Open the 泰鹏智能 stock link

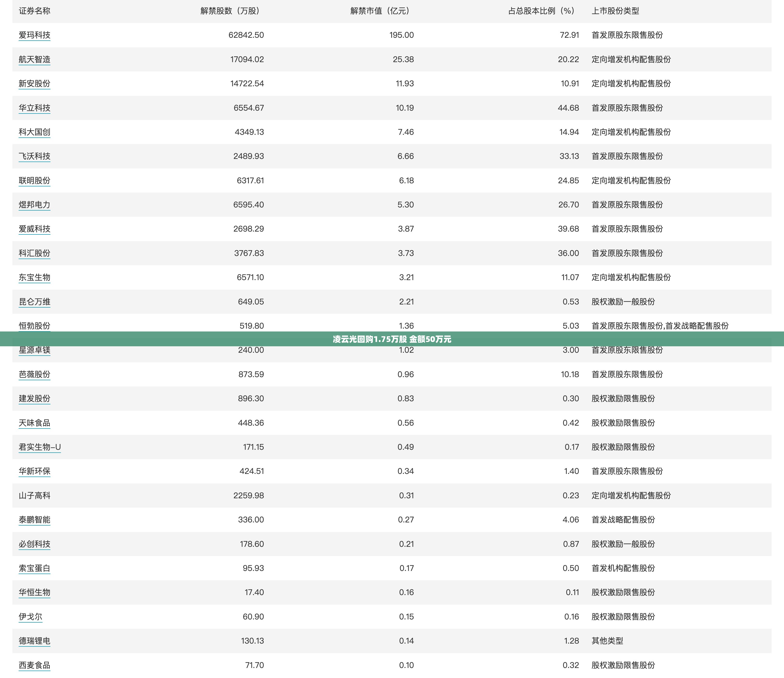point(34,520)
